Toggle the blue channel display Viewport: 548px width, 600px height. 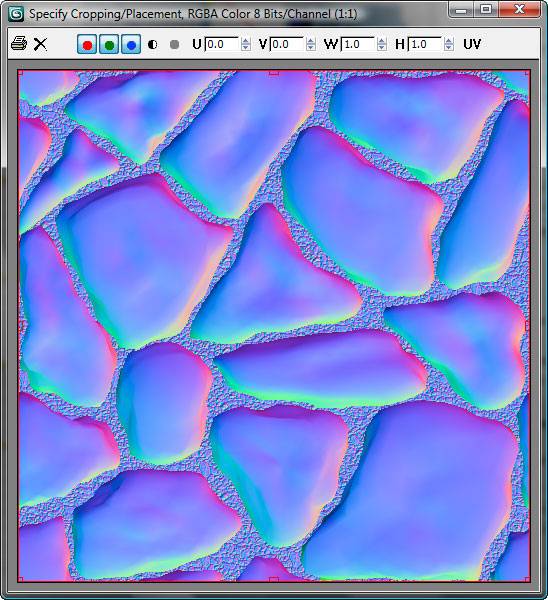[x=131, y=44]
